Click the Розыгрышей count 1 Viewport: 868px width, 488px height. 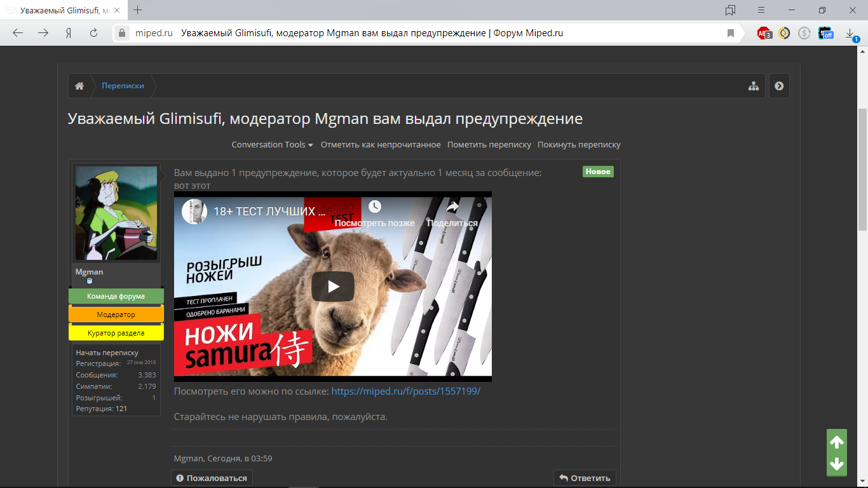coord(154,398)
